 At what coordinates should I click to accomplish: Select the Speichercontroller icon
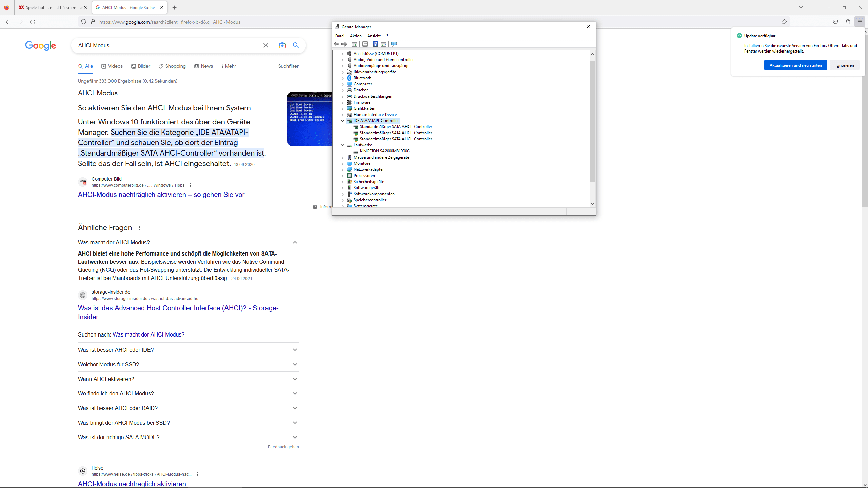pyautogui.click(x=349, y=200)
